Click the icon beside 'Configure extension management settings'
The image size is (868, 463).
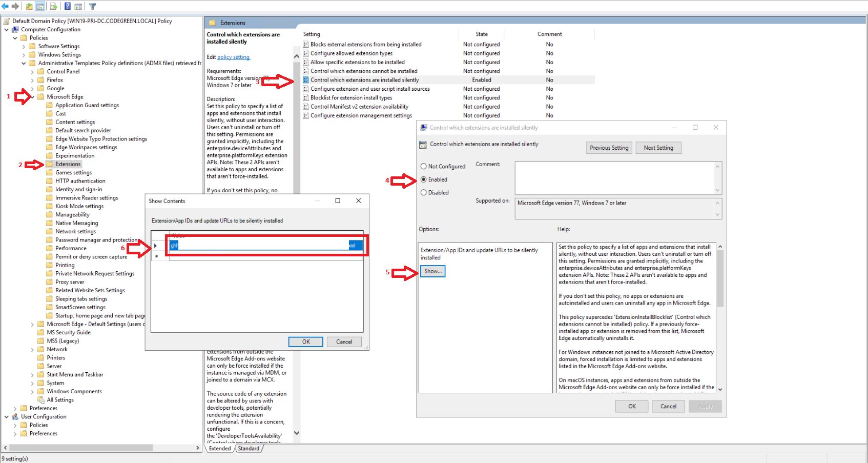[x=306, y=116]
